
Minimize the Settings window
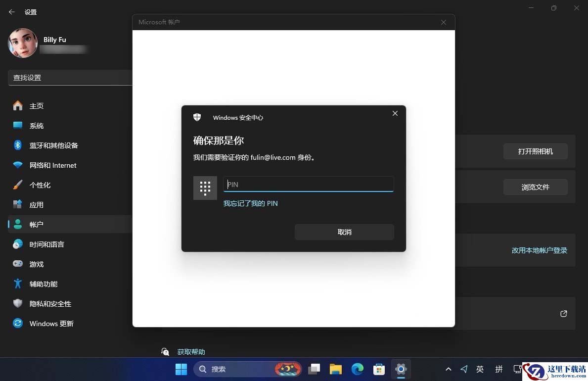coord(531,8)
